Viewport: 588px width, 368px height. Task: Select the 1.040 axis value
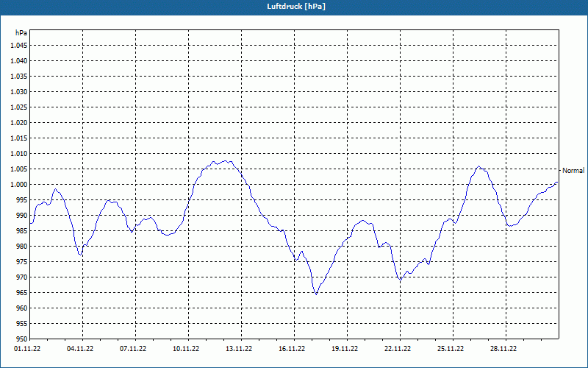[19, 61]
